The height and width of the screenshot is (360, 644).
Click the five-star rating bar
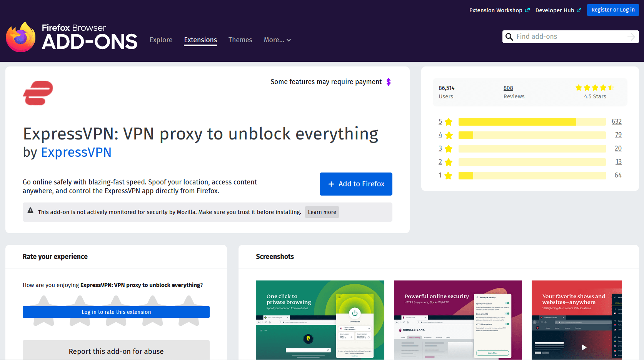pyautogui.click(x=532, y=122)
